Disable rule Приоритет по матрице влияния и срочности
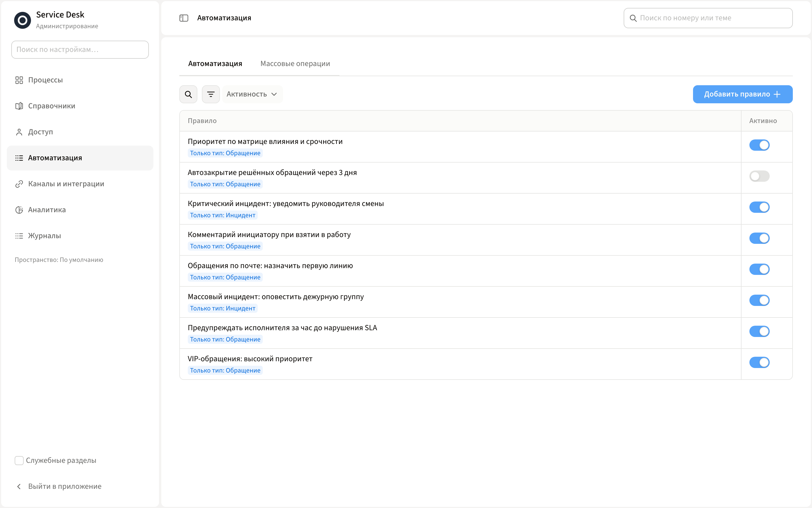This screenshot has width=812, height=508. pos(759,145)
